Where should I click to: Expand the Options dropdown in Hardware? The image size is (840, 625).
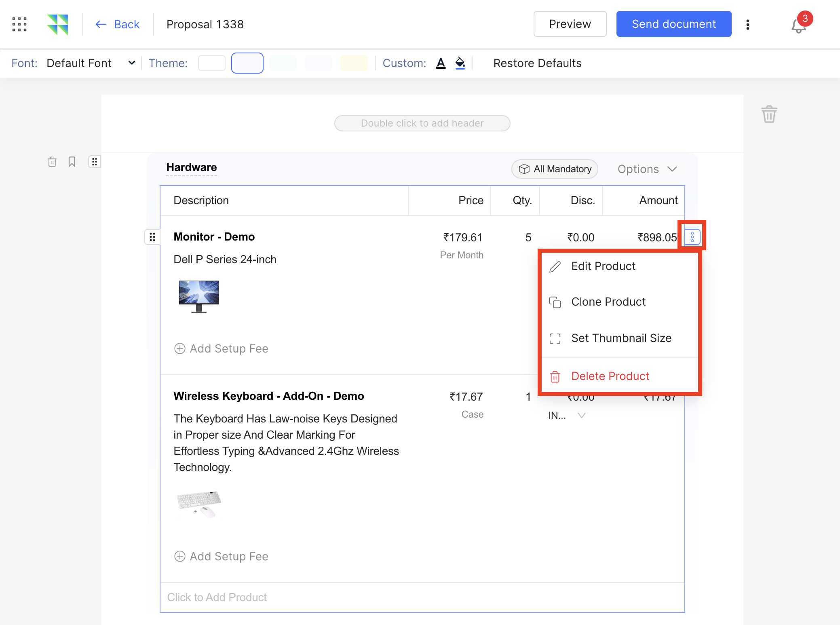click(647, 169)
